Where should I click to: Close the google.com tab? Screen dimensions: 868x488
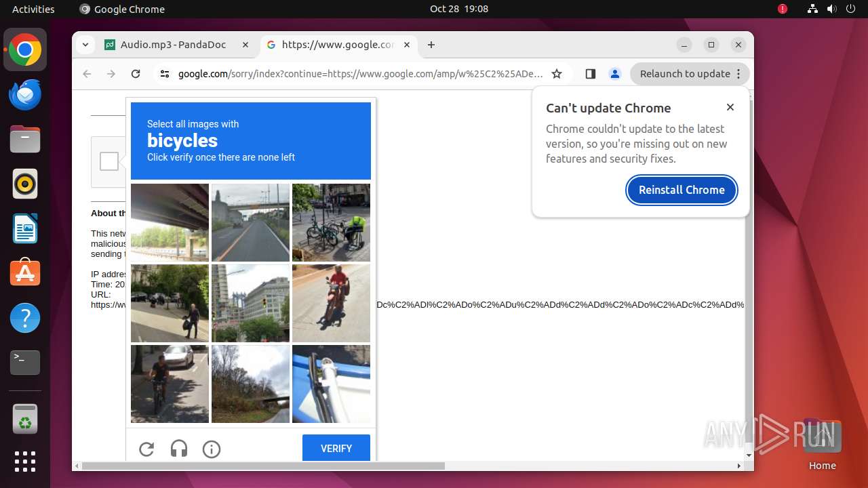406,45
